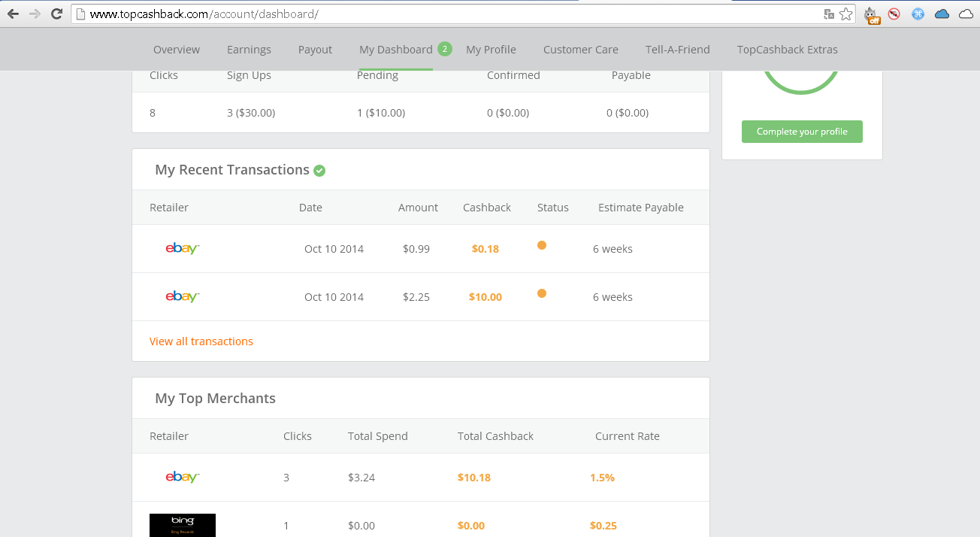The height and width of the screenshot is (537, 980).
Task: Click the translate page icon in address bar
Action: pyautogui.click(x=829, y=14)
